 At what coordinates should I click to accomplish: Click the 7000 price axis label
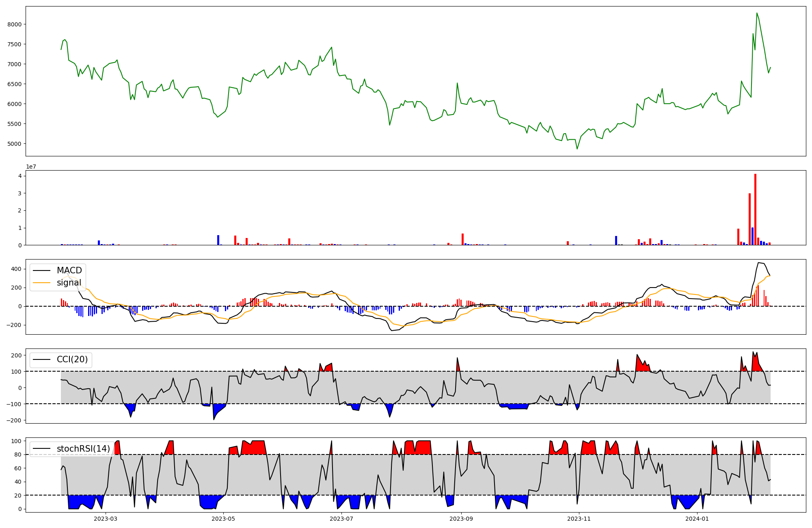click(14, 64)
